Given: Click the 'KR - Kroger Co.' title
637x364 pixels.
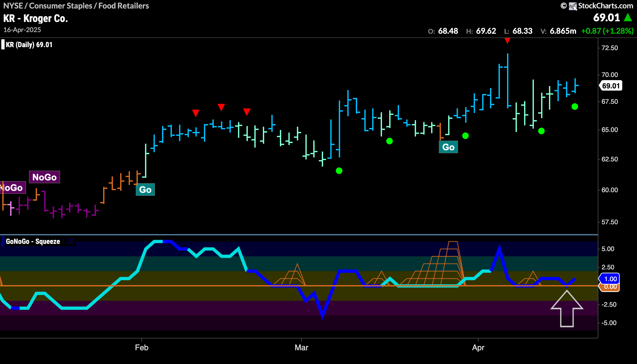Looking at the screenshot, I should (x=35, y=18).
